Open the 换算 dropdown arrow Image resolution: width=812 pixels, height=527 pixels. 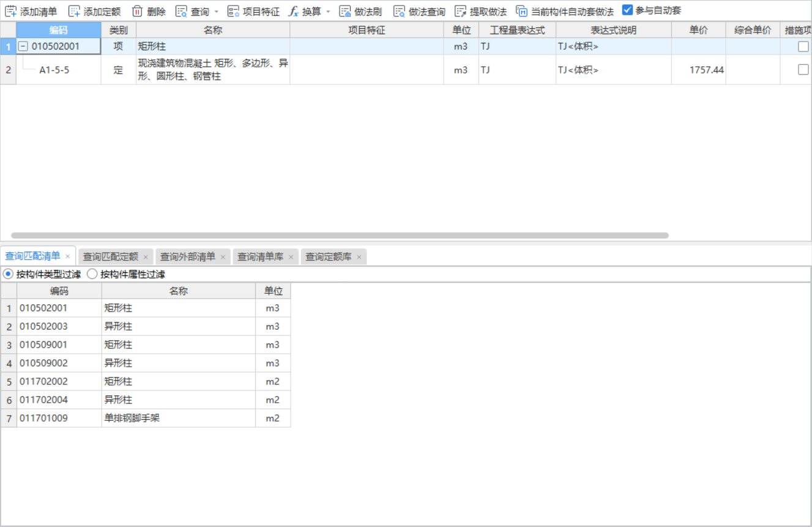click(x=327, y=12)
